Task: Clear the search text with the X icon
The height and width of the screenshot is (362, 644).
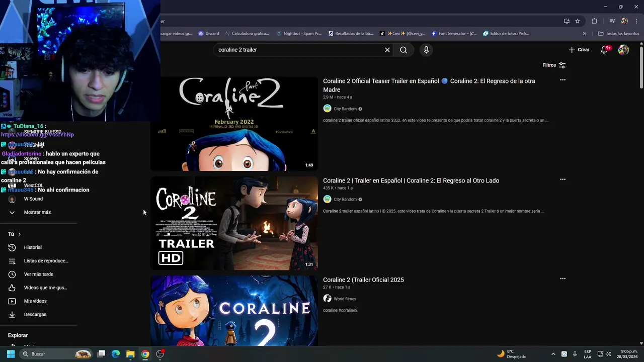Action: [x=387, y=50]
